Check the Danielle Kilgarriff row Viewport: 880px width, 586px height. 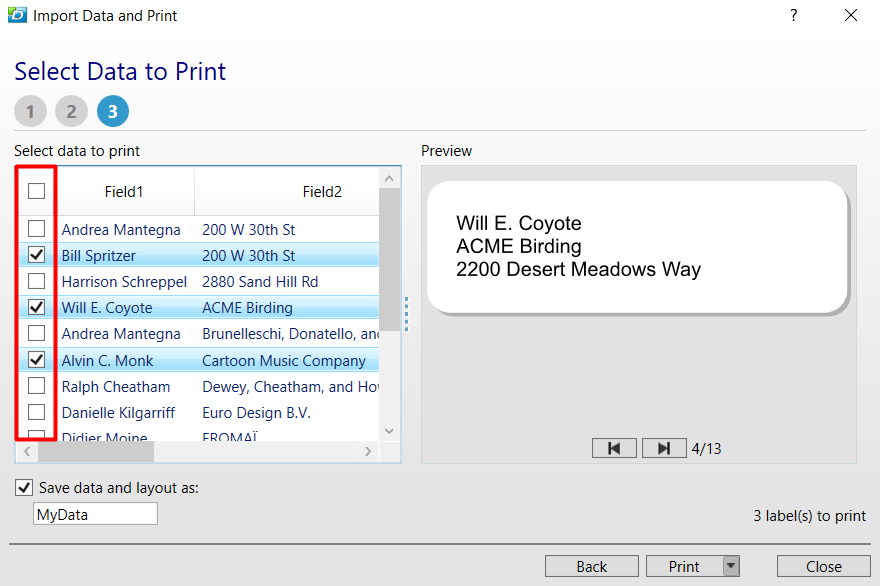click(x=35, y=412)
